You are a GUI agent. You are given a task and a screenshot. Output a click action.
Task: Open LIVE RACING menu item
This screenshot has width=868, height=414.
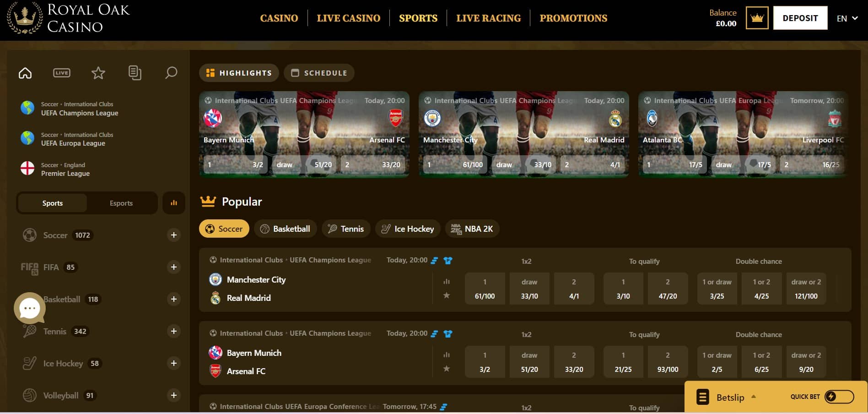click(489, 18)
